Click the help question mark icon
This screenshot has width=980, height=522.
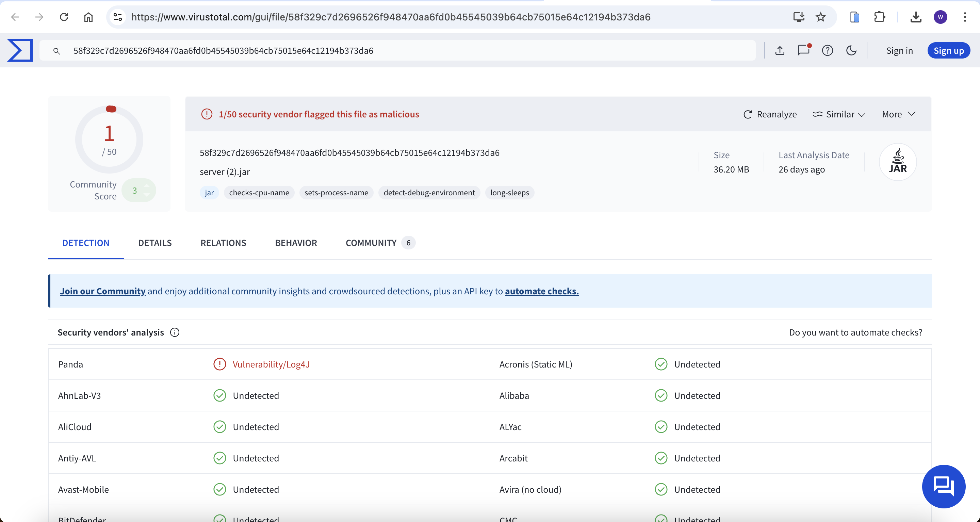pyautogui.click(x=828, y=50)
